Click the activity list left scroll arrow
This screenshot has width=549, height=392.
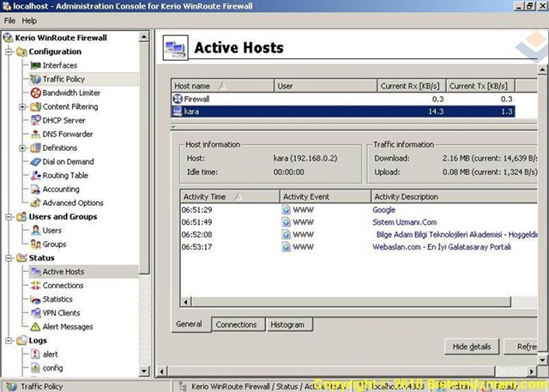pyautogui.click(x=186, y=302)
